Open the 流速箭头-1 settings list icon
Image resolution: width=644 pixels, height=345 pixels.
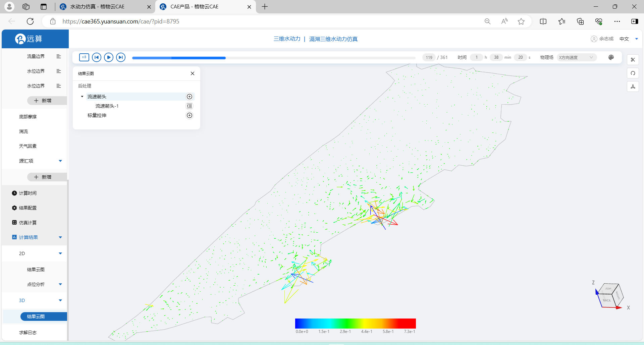click(x=190, y=106)
